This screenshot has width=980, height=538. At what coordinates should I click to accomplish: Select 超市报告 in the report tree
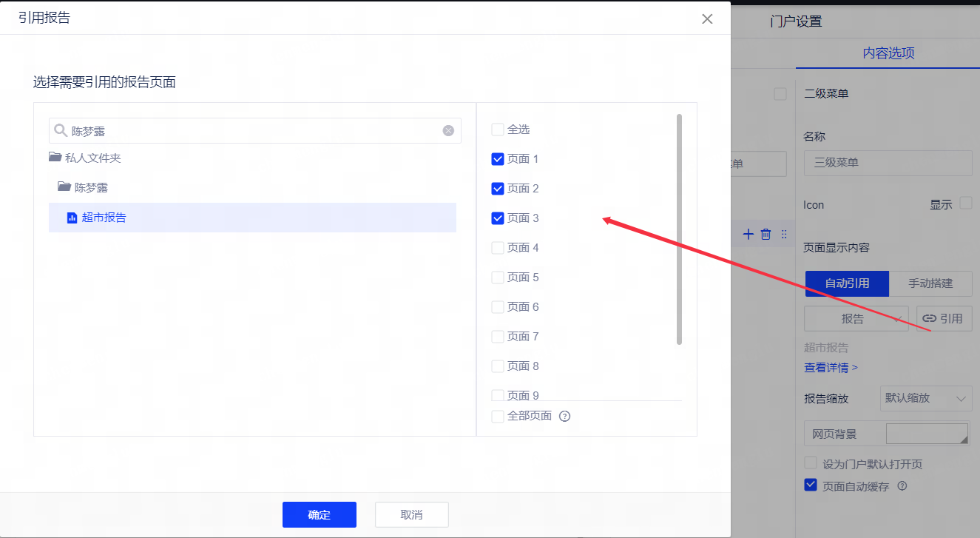coord(104,218)
